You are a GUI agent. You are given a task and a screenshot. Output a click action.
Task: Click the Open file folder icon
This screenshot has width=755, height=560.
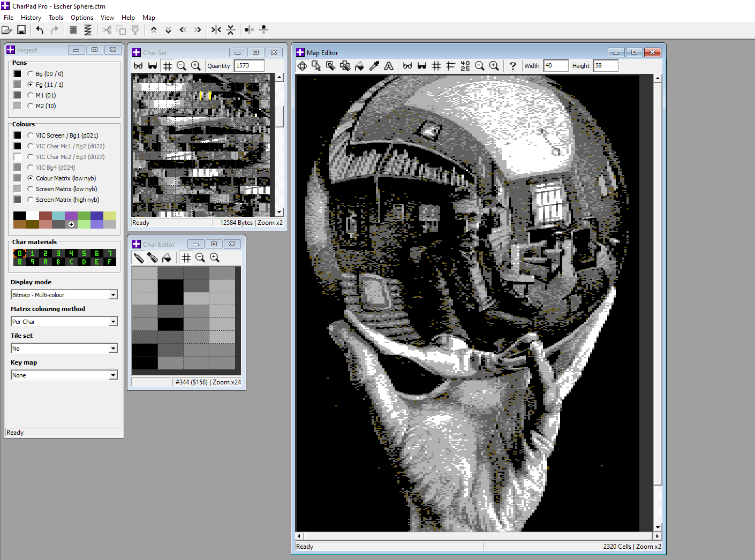[7, 30]
